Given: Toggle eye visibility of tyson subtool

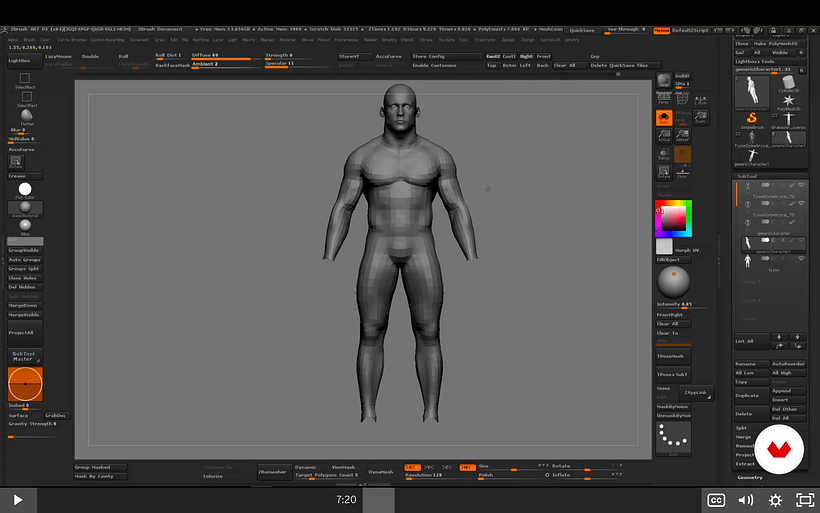Looking at the screenshot, I should tap(801, 258).
